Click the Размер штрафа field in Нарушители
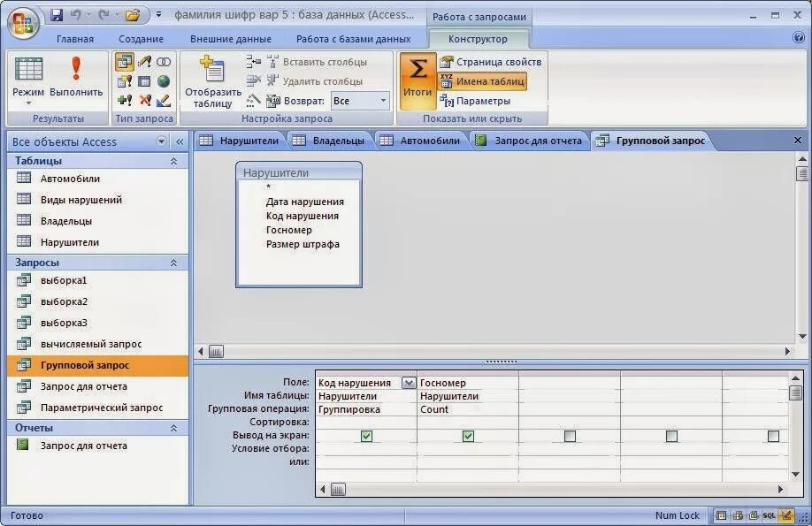The width and height of the screenshot is (812, 526). pyautogui.click(x=303, y=244)
